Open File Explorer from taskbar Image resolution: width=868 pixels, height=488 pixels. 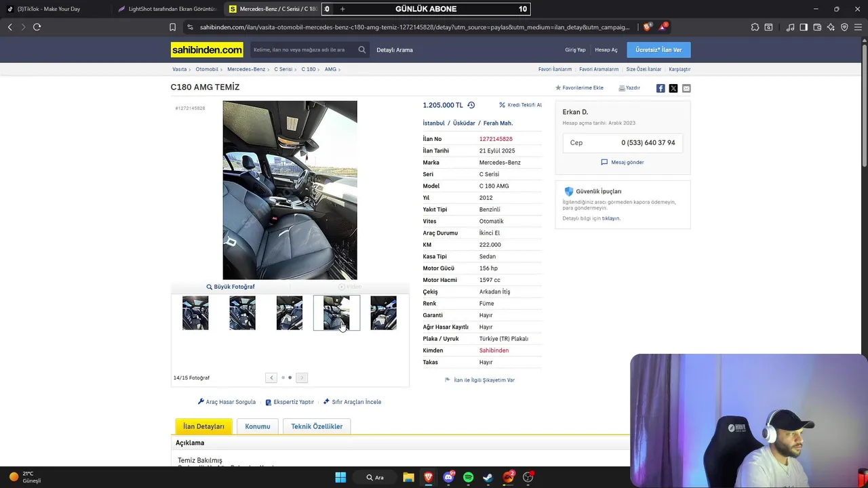point(408,477)
